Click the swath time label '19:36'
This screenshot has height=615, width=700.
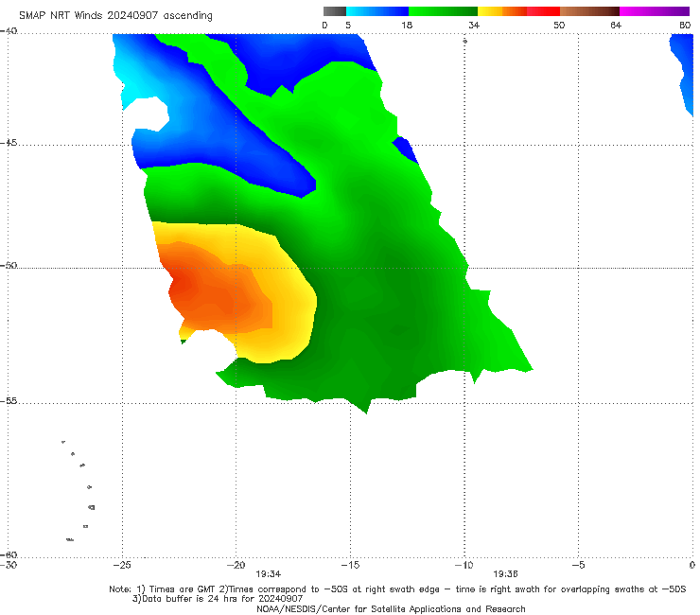point(505,574)
